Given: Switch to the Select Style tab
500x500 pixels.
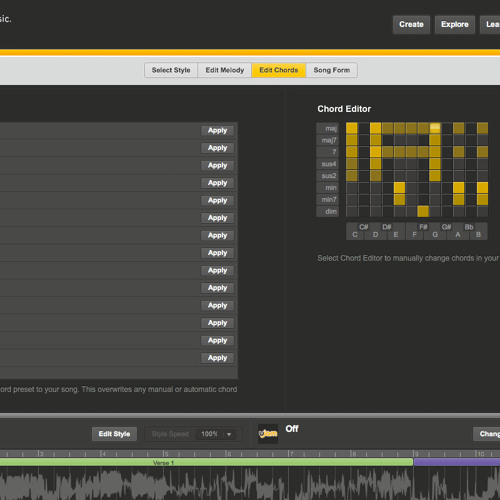Looking at the screenshot, I should (x=171, y=70).
